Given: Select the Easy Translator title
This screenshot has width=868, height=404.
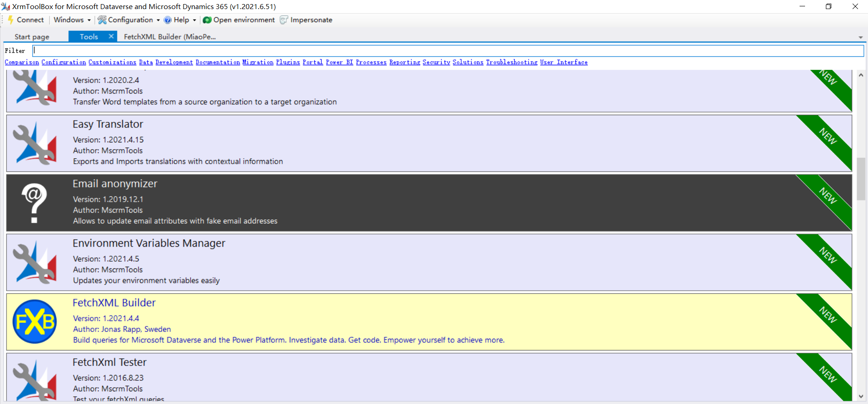Looking at the screenshot, I should coord(108,124).
